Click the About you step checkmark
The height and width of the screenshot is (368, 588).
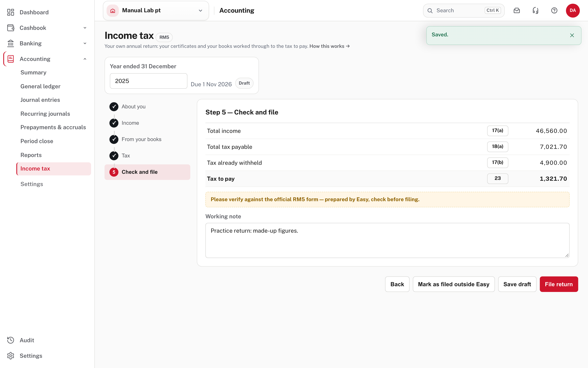tap(114, 107)
